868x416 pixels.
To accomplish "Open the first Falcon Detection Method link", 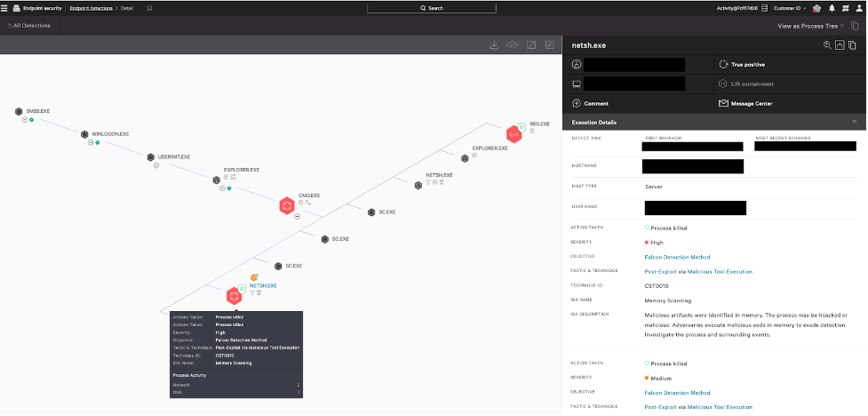I will (x=677, y=257).
